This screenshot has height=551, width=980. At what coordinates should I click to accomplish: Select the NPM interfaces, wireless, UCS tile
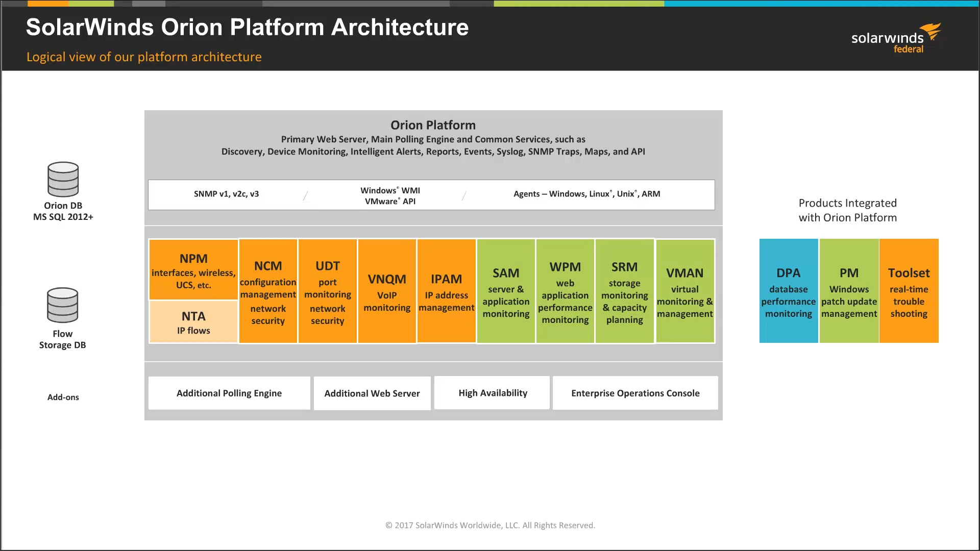pyautogui.click(x=193, y=270)
